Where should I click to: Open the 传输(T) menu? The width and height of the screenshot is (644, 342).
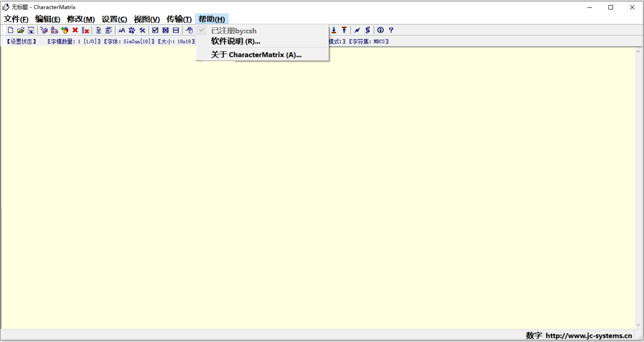point(179,19)
